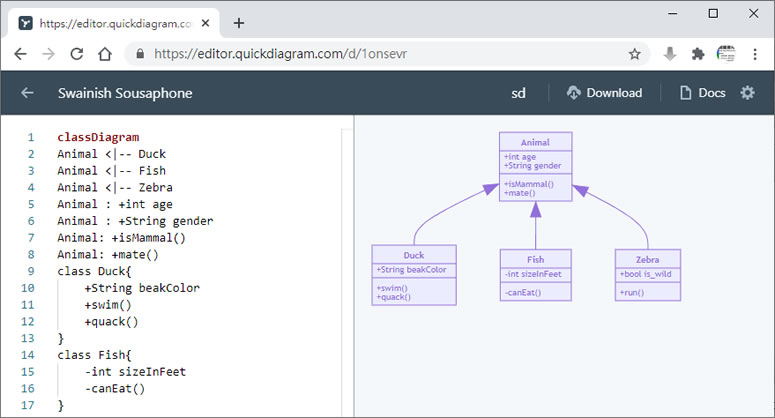The height and width of the screenshot is (418, 775).
Task: Place cursor on classDiagram code line
Action: pos(98,137)
